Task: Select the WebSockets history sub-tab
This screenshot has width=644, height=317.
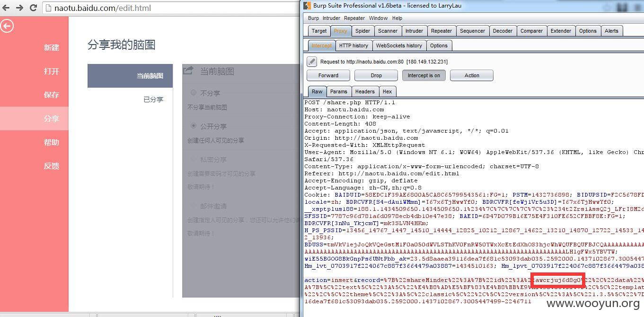Action: pyautogui.click(x=399, y=45)
